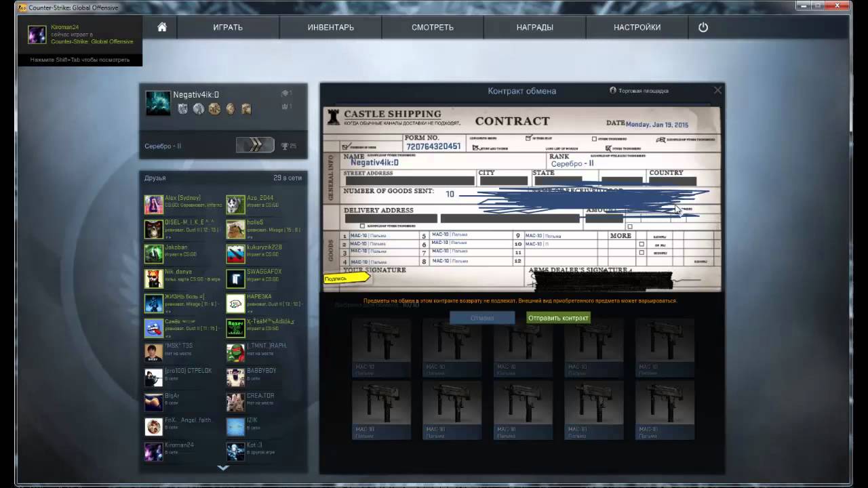Cancel the contract with Отмена
Screen dimensions: 868x488
click(483, 318)
